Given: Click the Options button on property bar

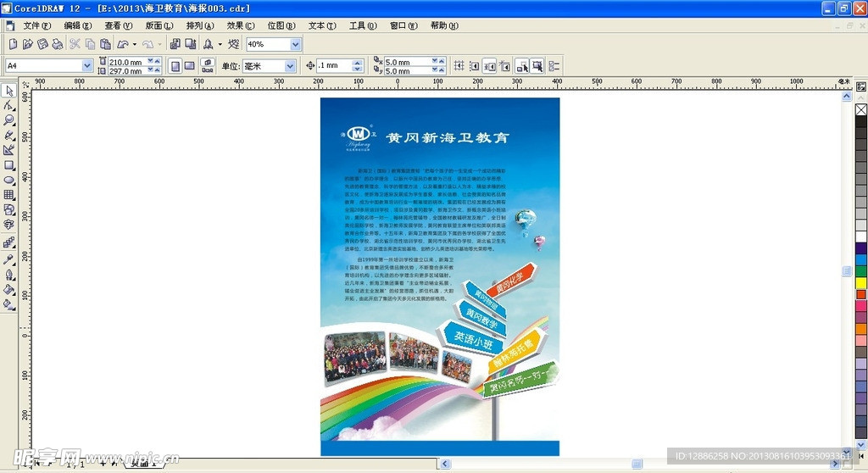Looking at the screenshot, I should (x=554, y=66).
